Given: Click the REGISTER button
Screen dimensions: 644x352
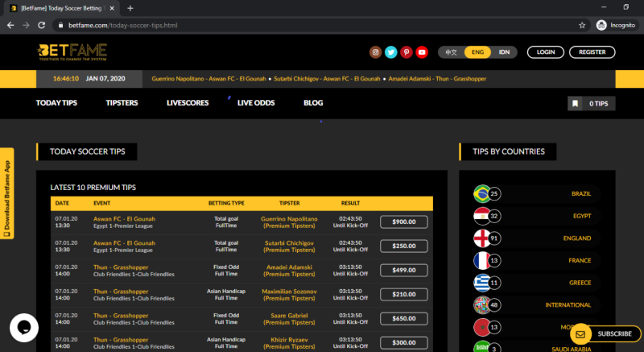Looking at the screenshot, I should coord(592,52).
